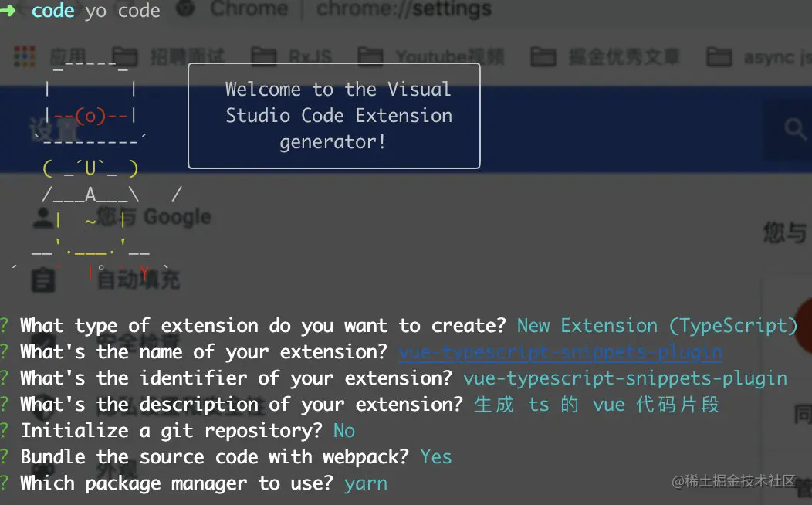Click the Initialize a git repository prompt
This screenshot has width=812, height=505.
click(x=171, y=431)
